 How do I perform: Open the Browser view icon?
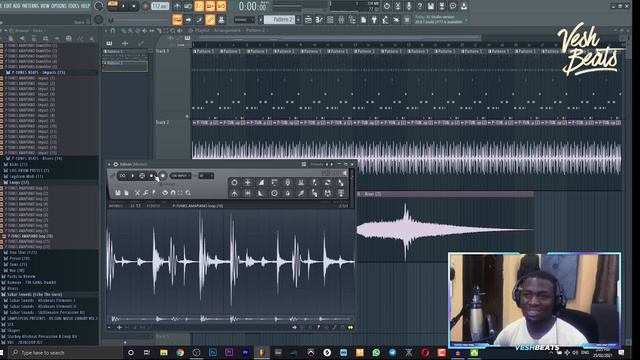point(352,20)
